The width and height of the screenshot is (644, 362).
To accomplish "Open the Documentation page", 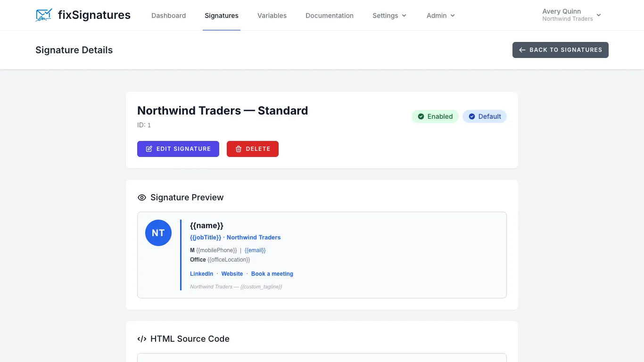I will [x=330, y=16].
